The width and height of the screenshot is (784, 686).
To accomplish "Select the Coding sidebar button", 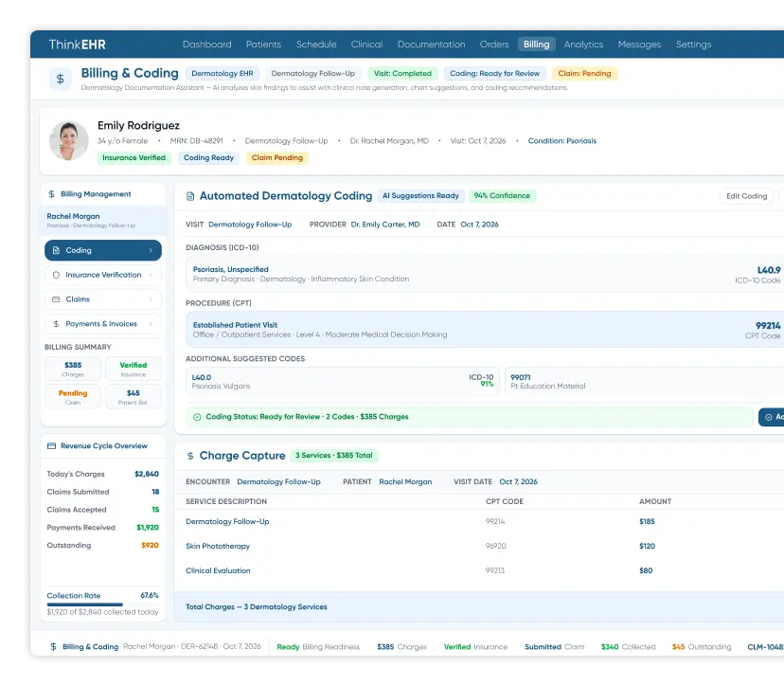I will point(103,250).
